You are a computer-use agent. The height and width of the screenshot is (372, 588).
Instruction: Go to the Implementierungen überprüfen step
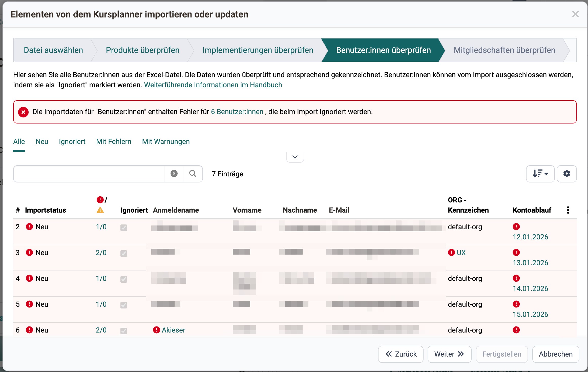(258, 50)
